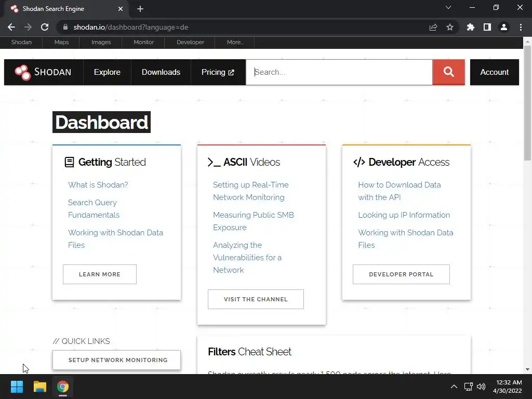
Task: Click the page vertical scrollbar thumb
Action: tap(527, 103)
